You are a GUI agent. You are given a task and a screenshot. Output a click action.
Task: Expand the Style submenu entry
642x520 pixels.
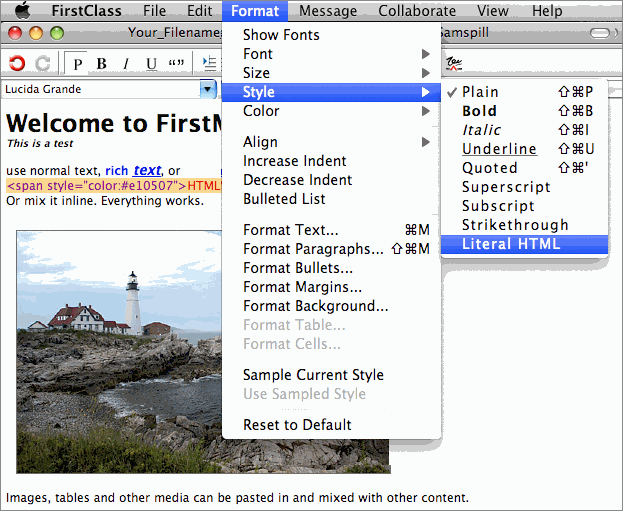tap(331, 92)
